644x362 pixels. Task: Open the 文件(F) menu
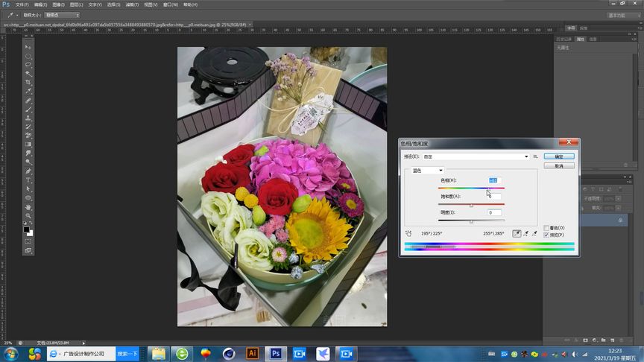[x=22, y=4]
